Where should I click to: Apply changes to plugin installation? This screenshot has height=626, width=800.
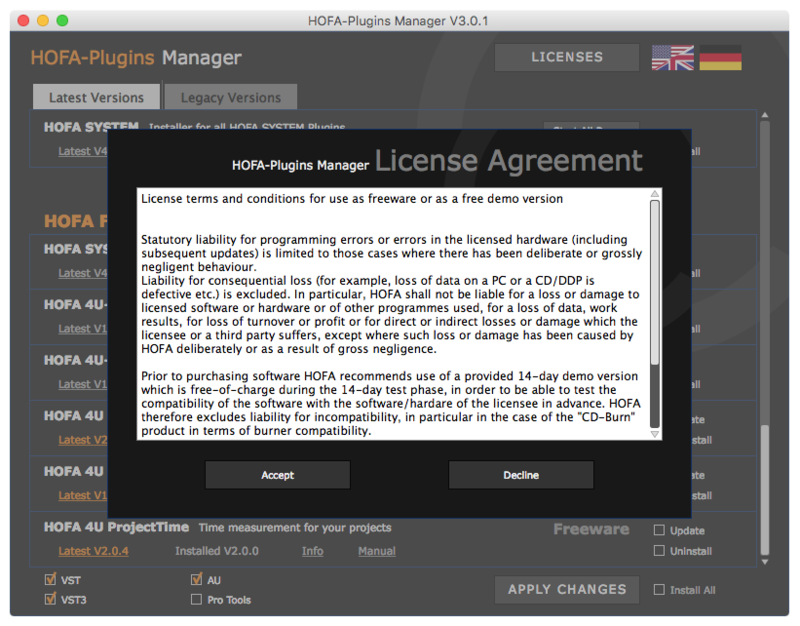[x=567, y=589]
